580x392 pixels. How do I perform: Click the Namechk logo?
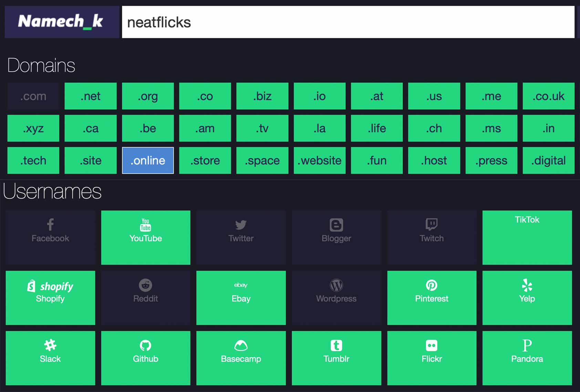62,22
